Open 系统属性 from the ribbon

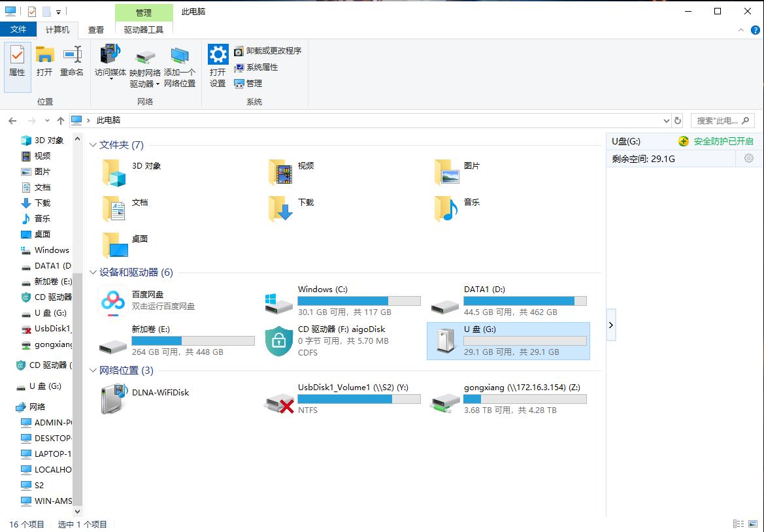click(x=256, y=67)
